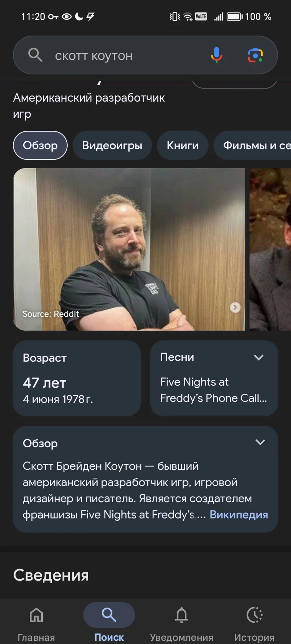Viewport: 291px width, 644px height.
Task: Tap the microphone voice search icon
Action: click(x=217, y=55)
